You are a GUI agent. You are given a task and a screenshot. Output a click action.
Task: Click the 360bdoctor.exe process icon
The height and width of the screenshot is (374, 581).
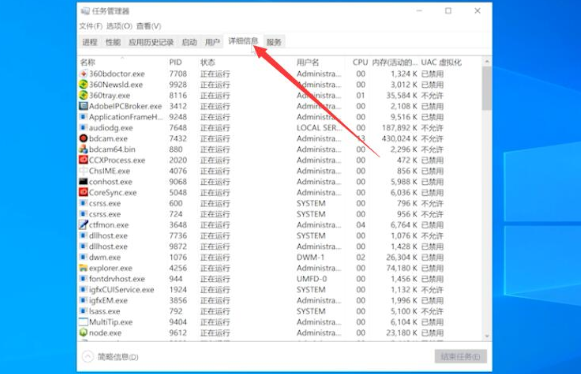[x=83, y=74]
